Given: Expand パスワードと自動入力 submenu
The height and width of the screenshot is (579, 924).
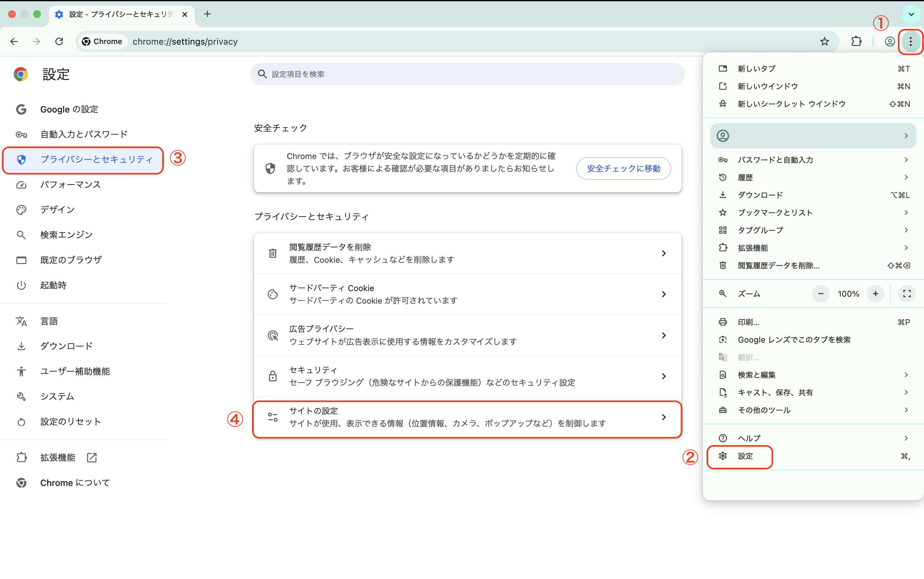Looking at the screenshot, I should pyautogui.click(x=813, y=160).
